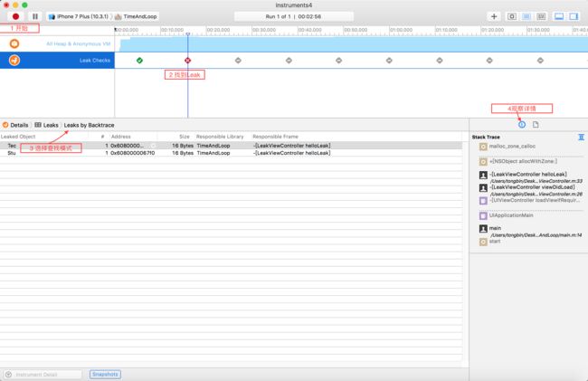Select main stack frame
Image resolution: width=588 pixels, height=381 pixels.
pos(495,228)
